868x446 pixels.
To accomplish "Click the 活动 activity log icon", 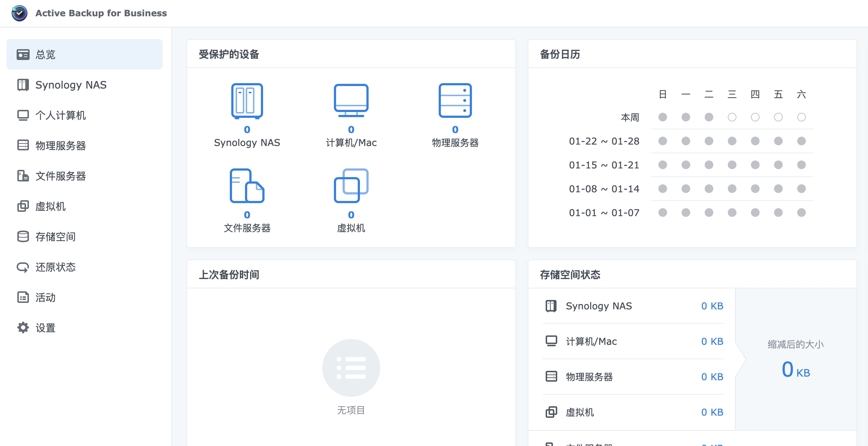I will (23, 297).
